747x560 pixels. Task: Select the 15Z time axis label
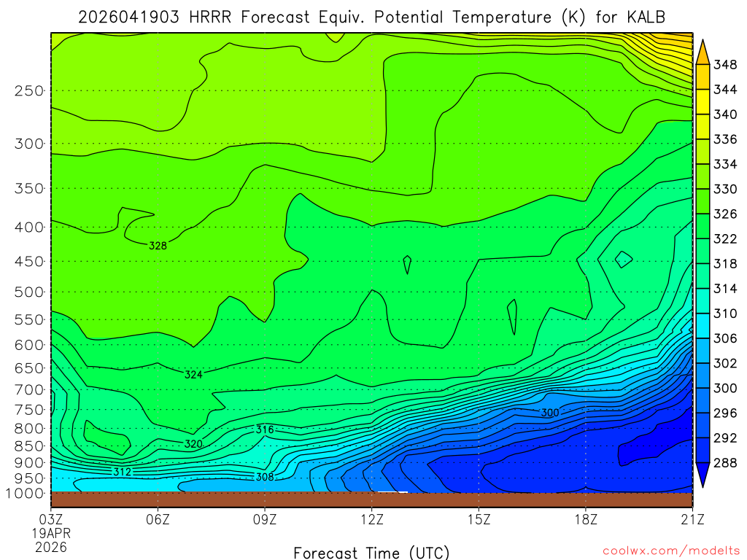(x=479, y=519)
